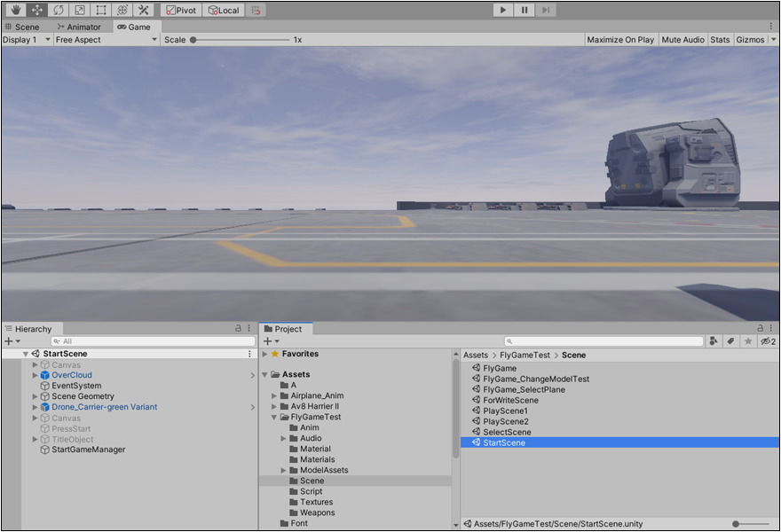
Task: Select the Scale tool
Action: tap(80, 10)
